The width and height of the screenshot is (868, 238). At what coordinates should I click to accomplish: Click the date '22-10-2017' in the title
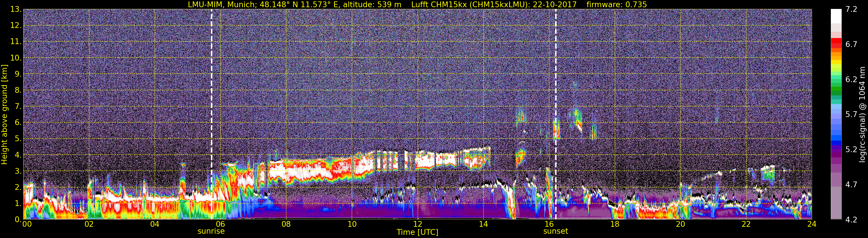pyautogui.click(x=555, y=5)
